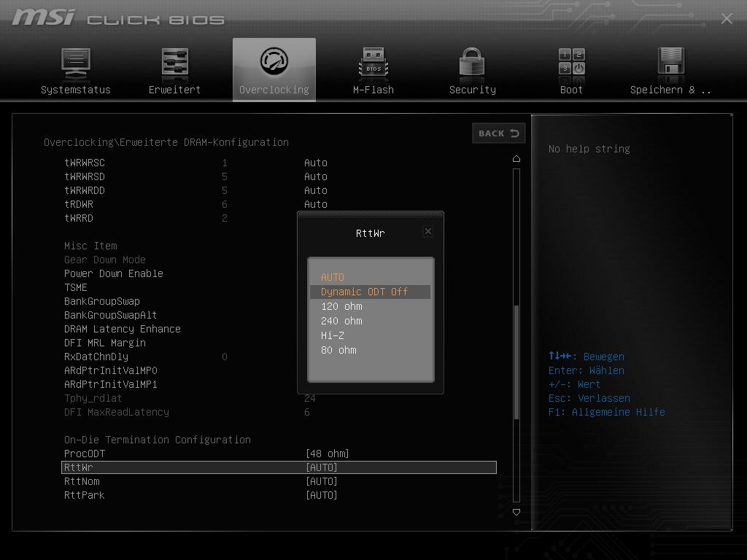This screenshot has width=747, height=560.
Task: Open the Speichern floppy disk icon
Action: pos(671,61)
